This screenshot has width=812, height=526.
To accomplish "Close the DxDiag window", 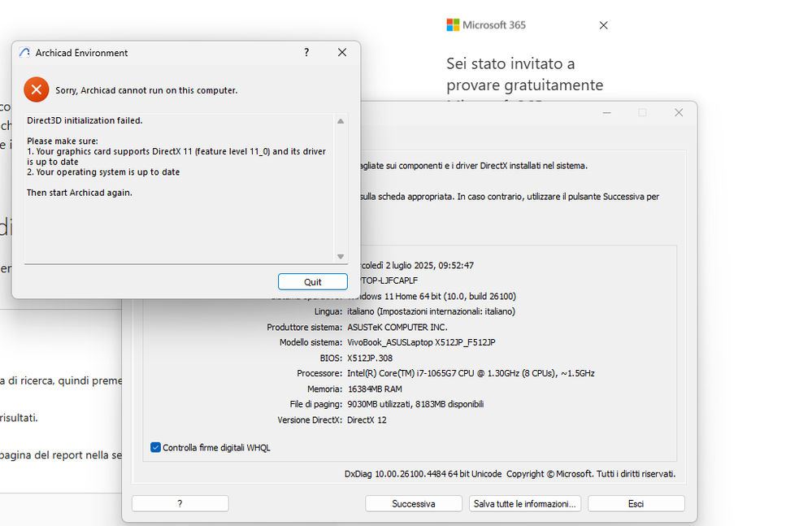I will click(679, 112).
